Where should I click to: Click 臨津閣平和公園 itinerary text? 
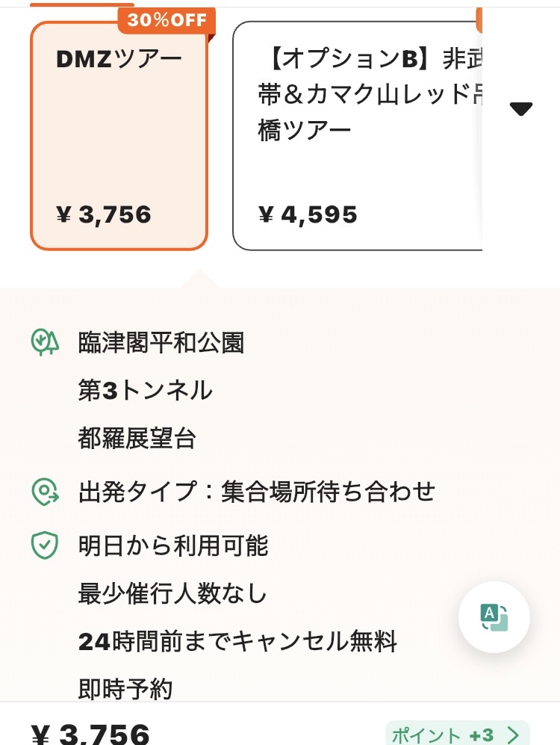coord(161,343)
